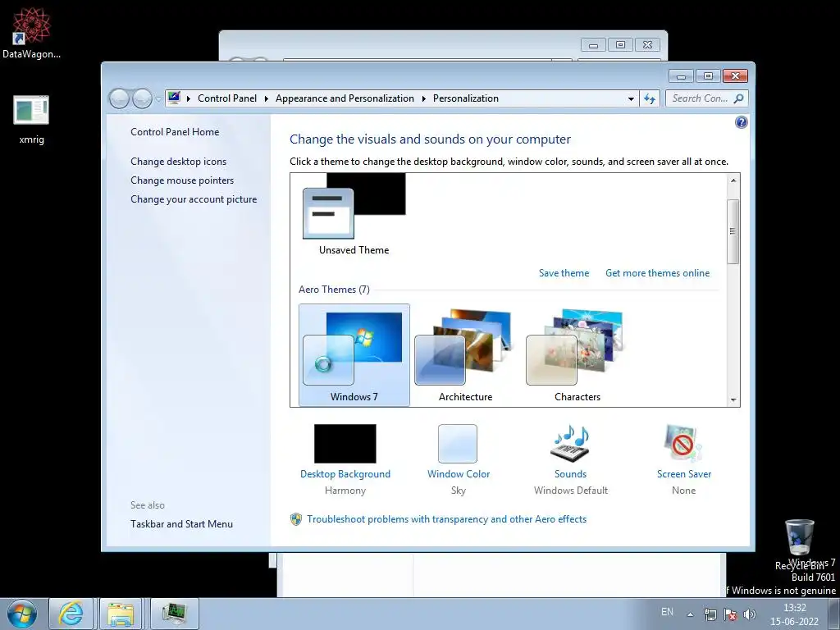840x630 pixels.
Task: Open Window Color sky swatch
Action: tap(458, 444)
